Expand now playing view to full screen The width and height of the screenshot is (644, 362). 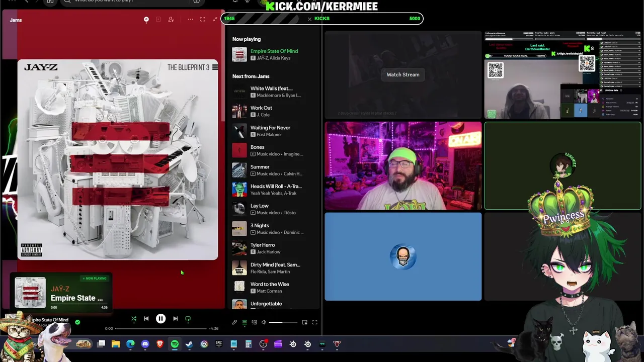203,20
